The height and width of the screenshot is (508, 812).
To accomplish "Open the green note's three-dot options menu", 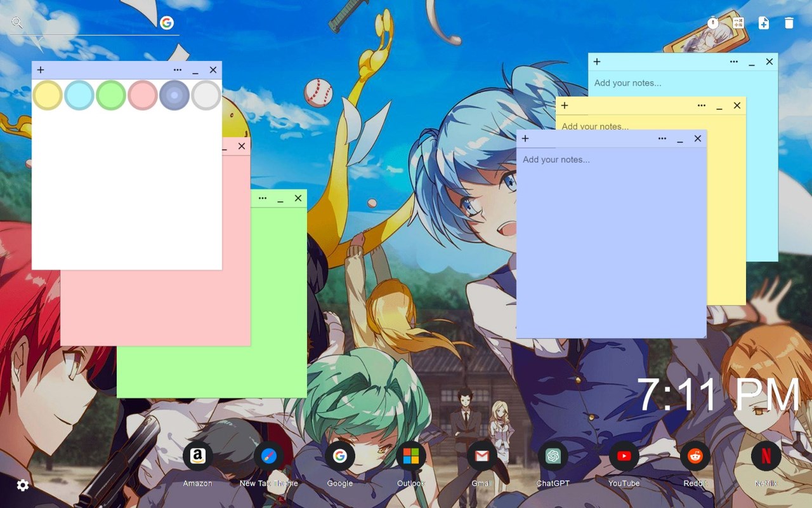I will pos(263,198).
